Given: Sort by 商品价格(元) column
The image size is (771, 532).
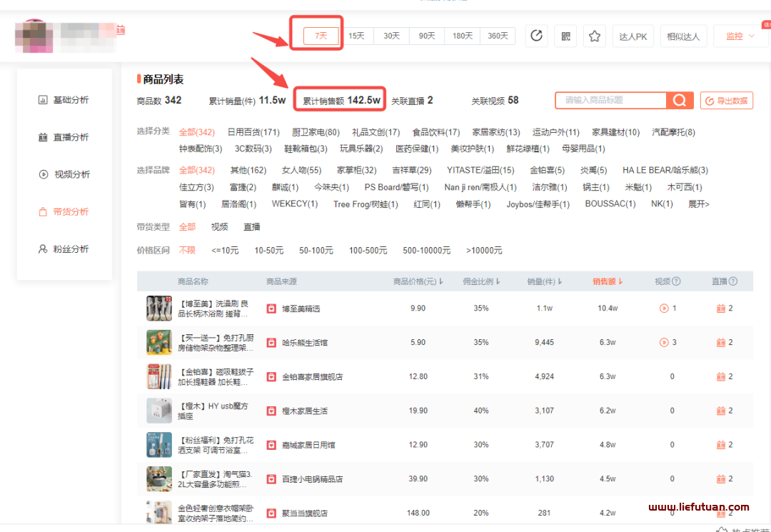Looking at the screenshot, I should click(418, 282).
